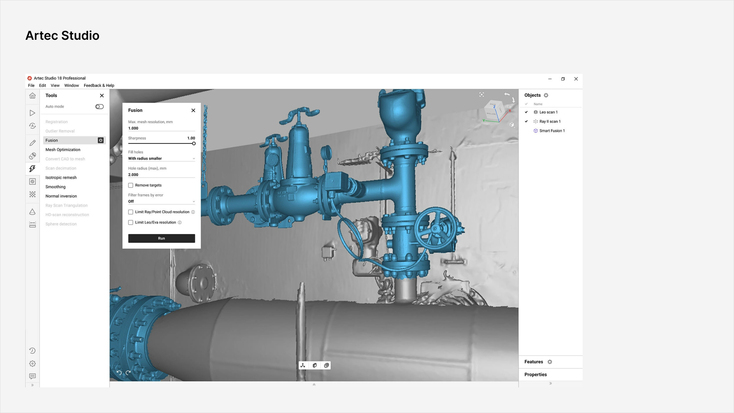Click the arrow at bottom of right panel
Image resolution: width=734 pixels, height=413 pixels.
(x=550, y=384)
